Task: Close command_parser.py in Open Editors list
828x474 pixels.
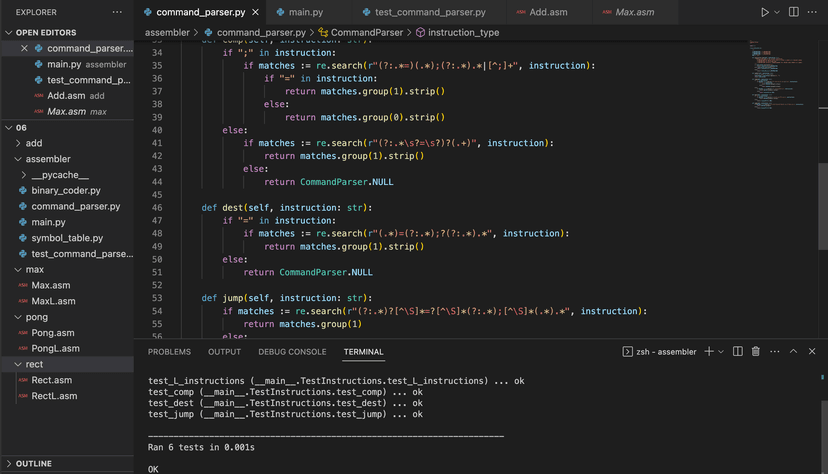Action: 25,48
